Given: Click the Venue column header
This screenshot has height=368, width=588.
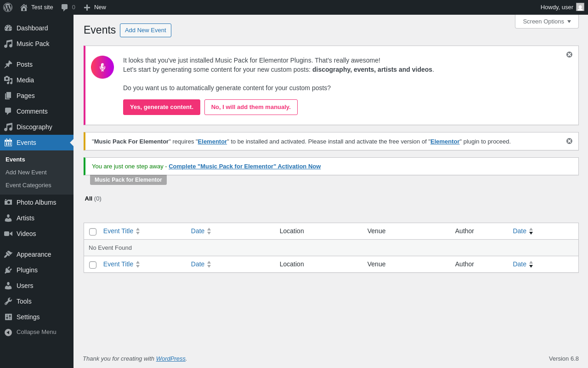Looking at the screenshot, I should (x=377, y=231).
